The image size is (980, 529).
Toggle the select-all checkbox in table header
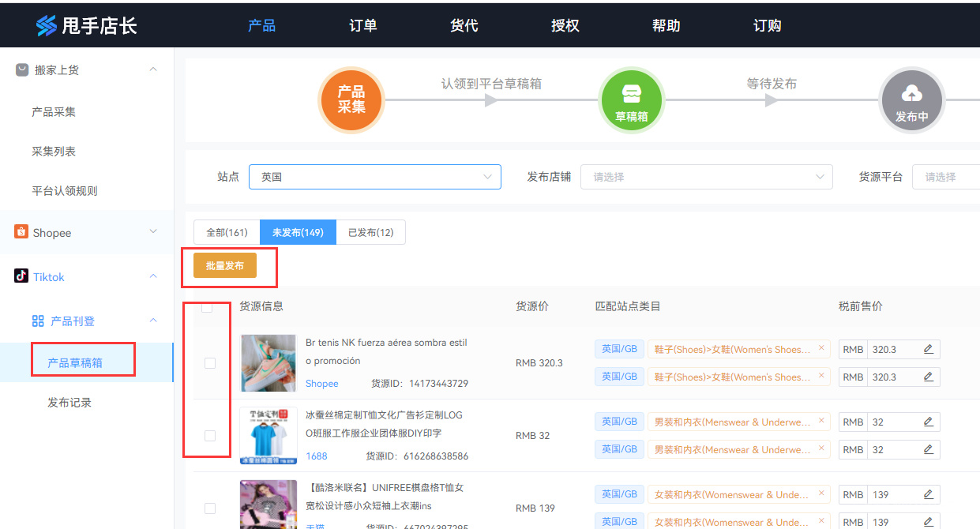click(x=207, y=307)
